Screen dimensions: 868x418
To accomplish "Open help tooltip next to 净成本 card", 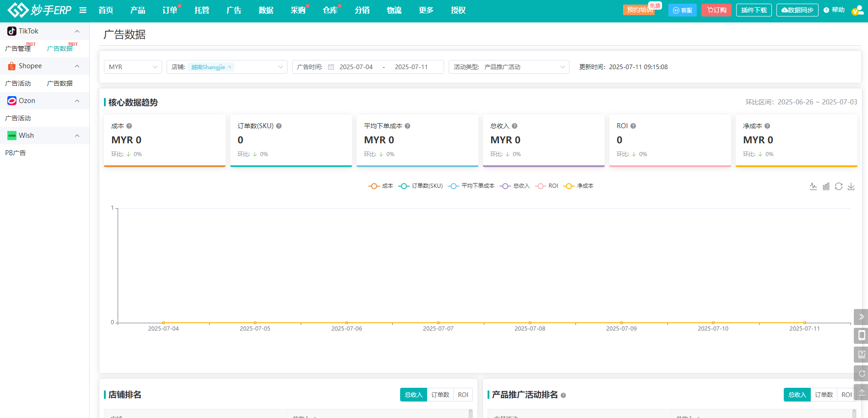I will (x=767, y=126).
